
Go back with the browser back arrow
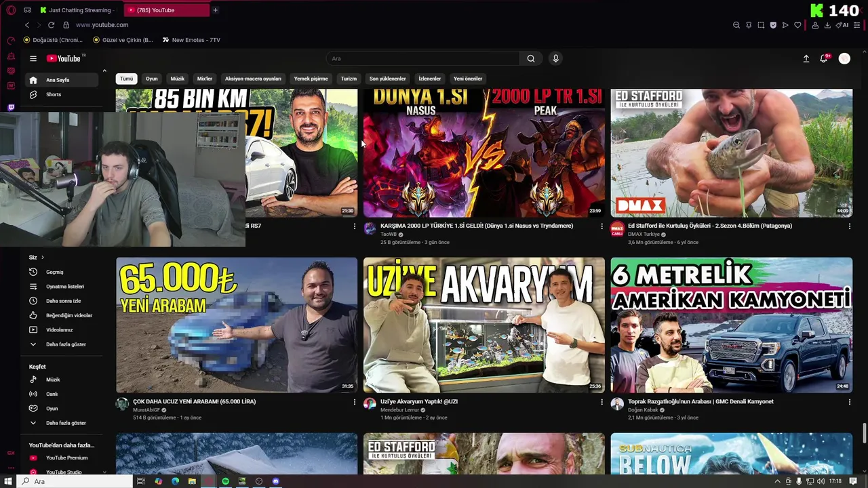[27, 25]
